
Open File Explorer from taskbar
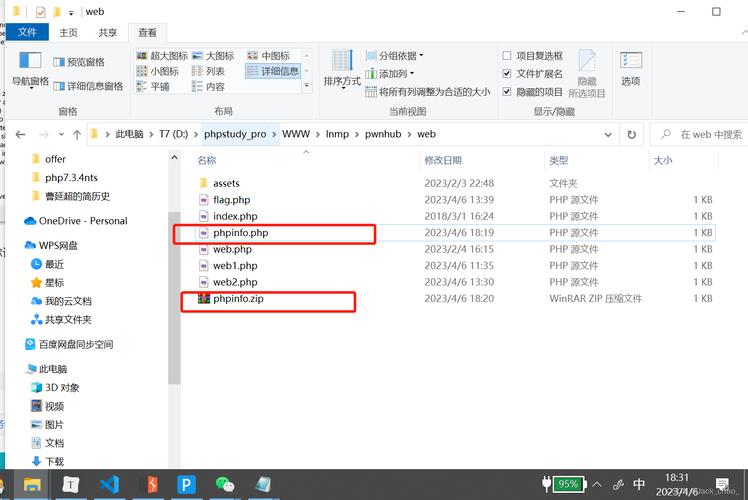pyautogui.click(x=32, y=485)
